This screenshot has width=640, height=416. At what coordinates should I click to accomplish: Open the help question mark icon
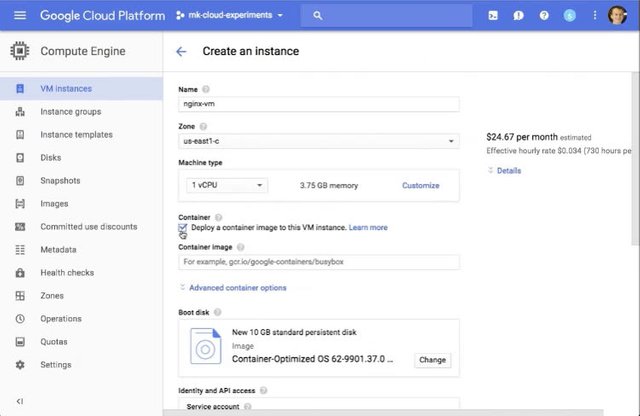544,16
